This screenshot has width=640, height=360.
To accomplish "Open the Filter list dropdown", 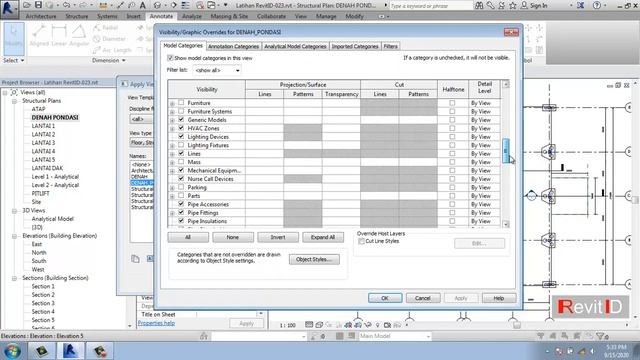I will pyautogui.click(x=217, y=70).
